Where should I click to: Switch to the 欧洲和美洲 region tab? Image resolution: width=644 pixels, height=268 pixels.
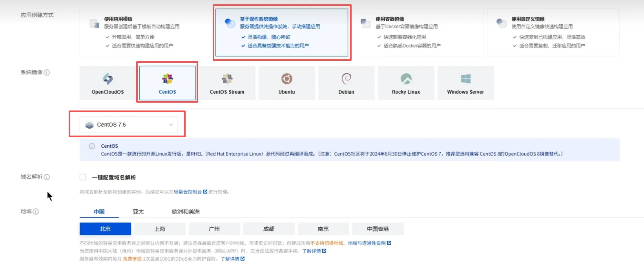point(186,212)
